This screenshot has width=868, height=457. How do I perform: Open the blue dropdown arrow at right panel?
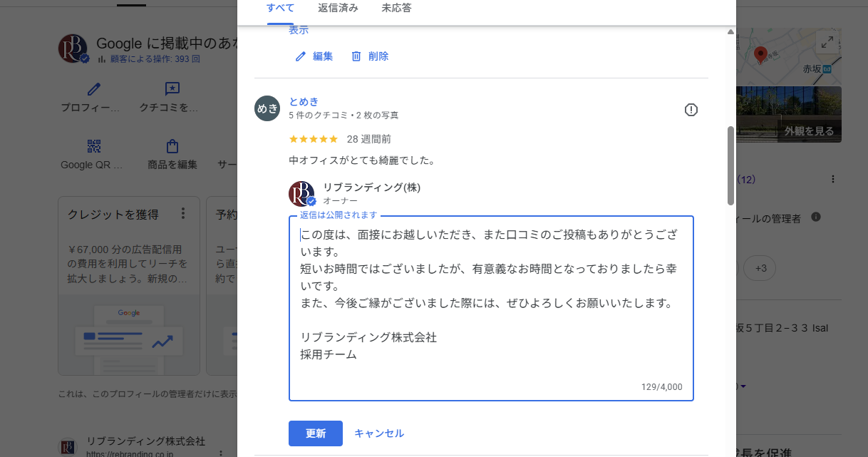point(743,386)
